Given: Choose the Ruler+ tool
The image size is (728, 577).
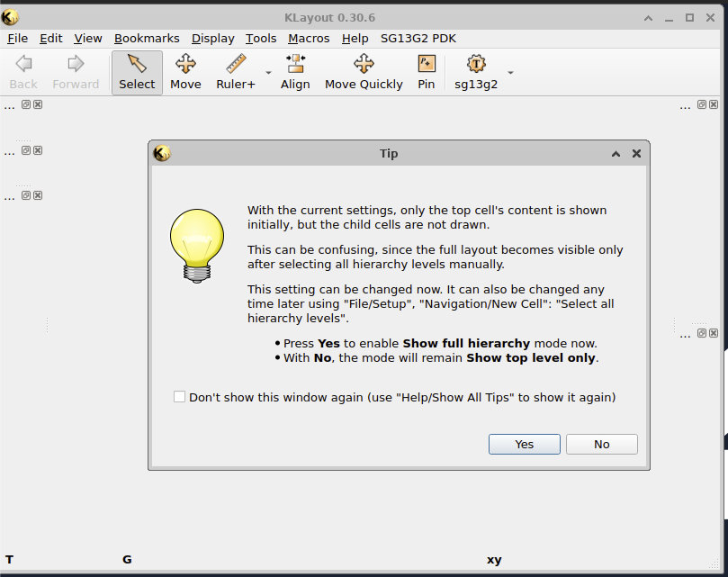Looking at the screenshot, I should point(236,72).
